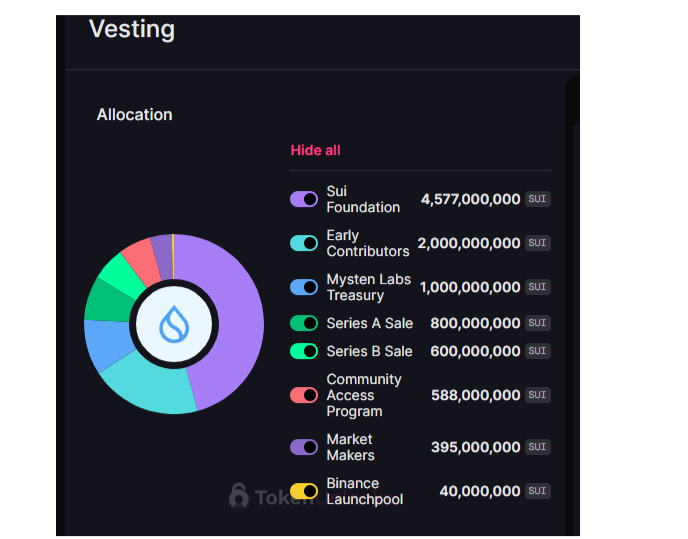Select the coral Community Access Program slice
This screenshot has height=539, width=688.
141,258
